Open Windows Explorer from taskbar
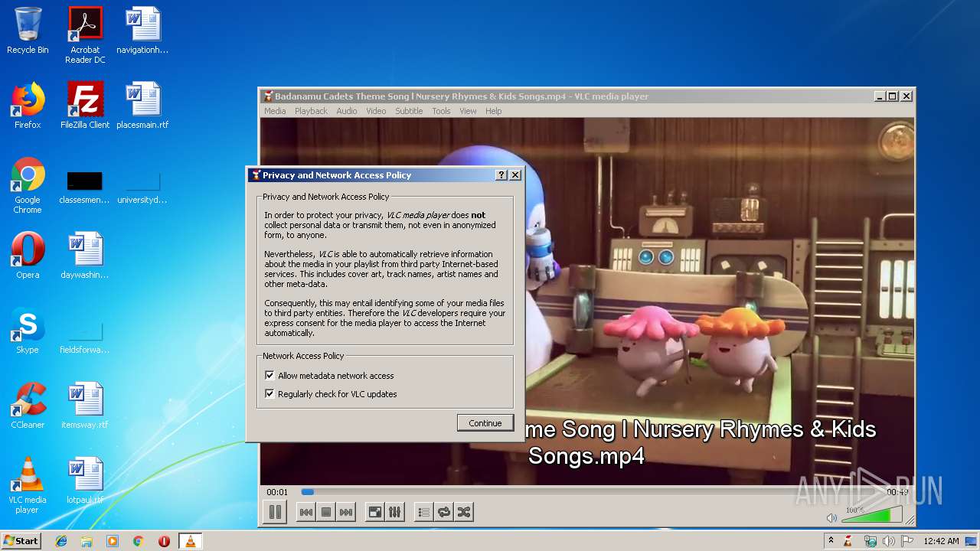Viewport: 980px width, 551px height. pos(87,541)
